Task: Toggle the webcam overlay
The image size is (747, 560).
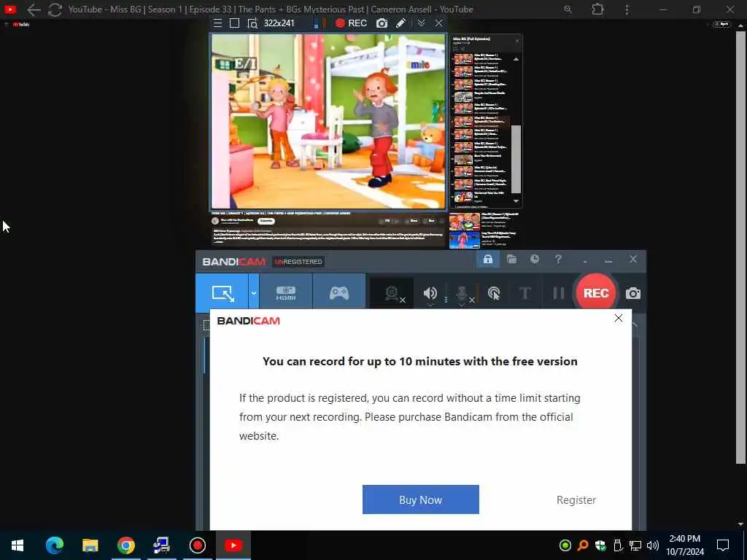Action: coord(393,293)
